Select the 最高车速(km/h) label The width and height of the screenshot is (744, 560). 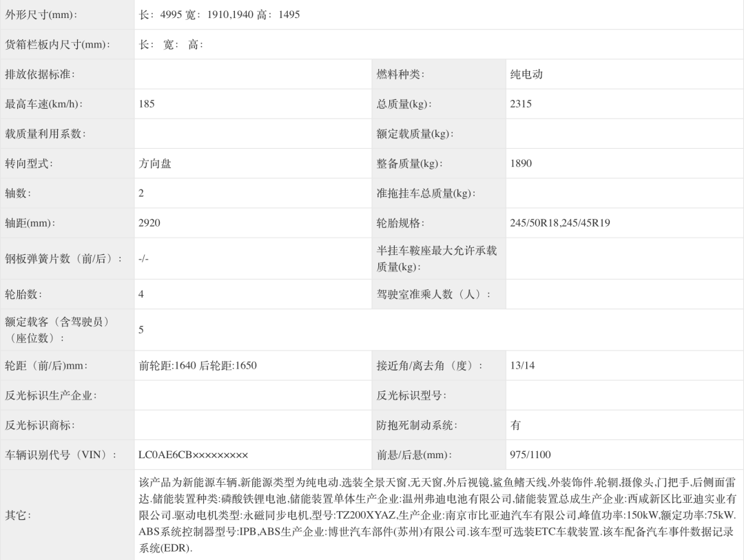(44, 104)
